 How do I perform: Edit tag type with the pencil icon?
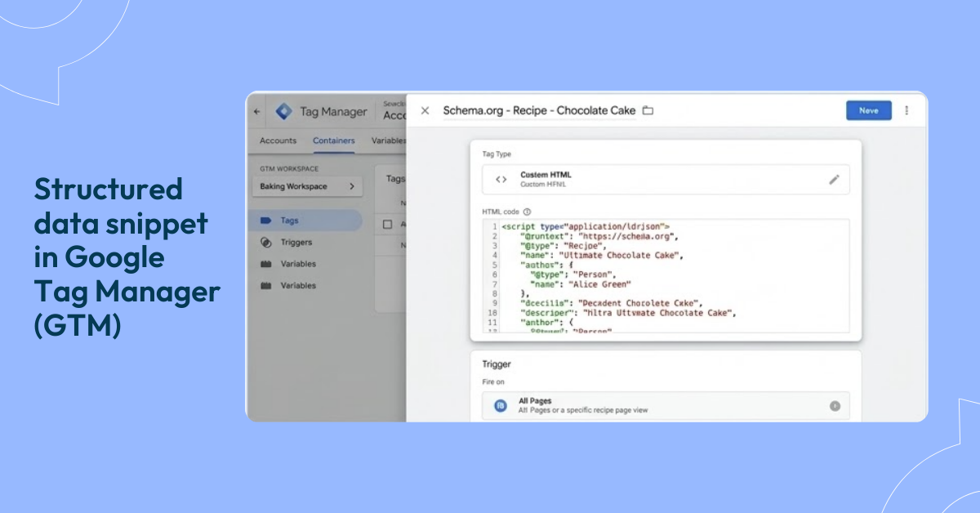(x=834, y=180)
